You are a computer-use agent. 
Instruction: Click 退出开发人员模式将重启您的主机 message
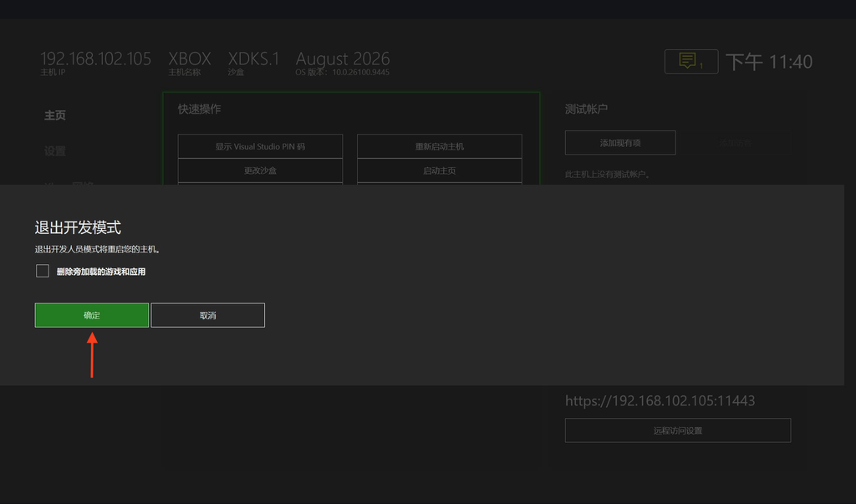pos(98,249)
